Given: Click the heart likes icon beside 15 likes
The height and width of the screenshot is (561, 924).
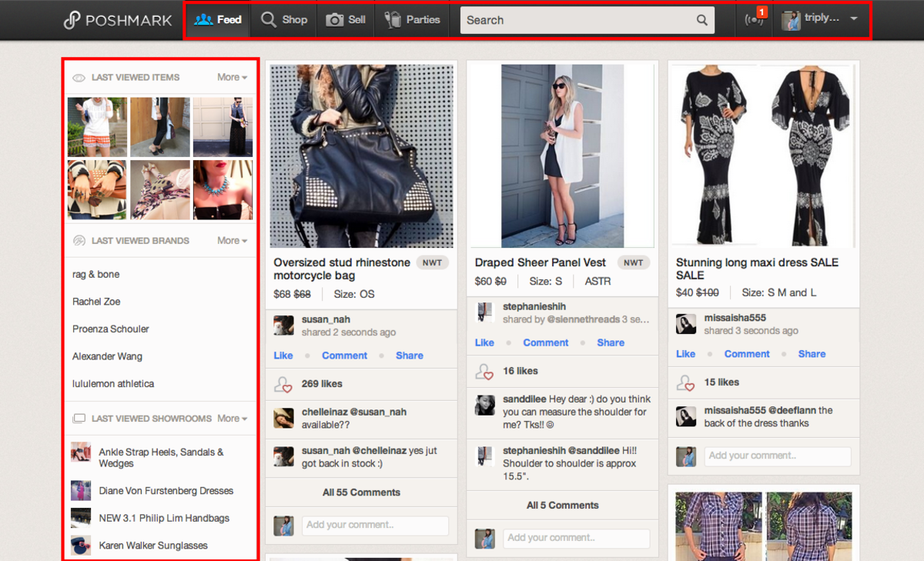Looking at the screenshot, I should click(685, 382).
